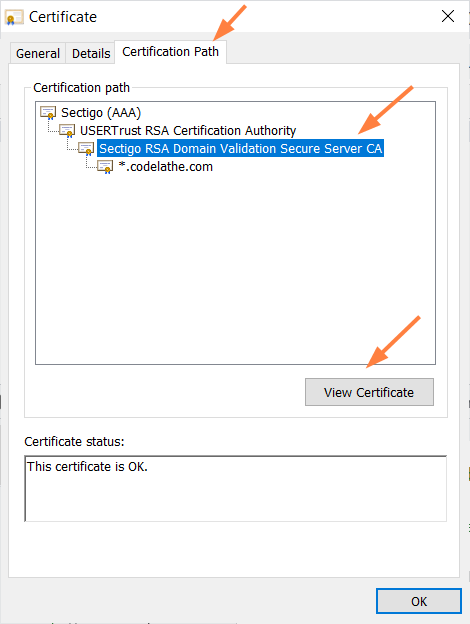Select Sectigo RSA Domain Validation Secure Server CA
The width and height of the screenshot is (470, 624).
(240, 148)
